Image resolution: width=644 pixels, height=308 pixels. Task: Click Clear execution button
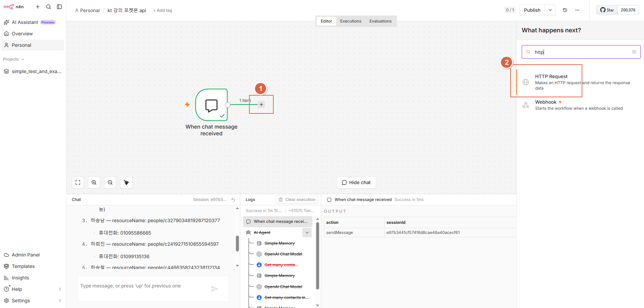pos(297,200)
